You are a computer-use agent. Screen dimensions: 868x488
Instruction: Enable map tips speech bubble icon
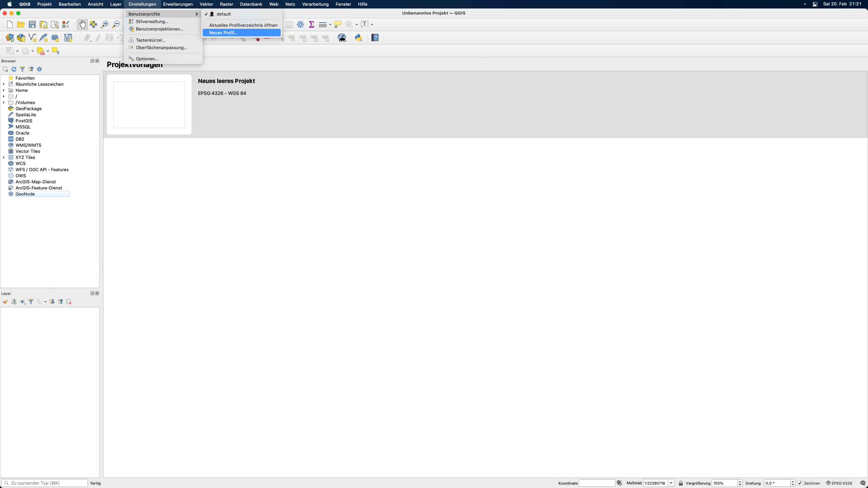[338, 24]
